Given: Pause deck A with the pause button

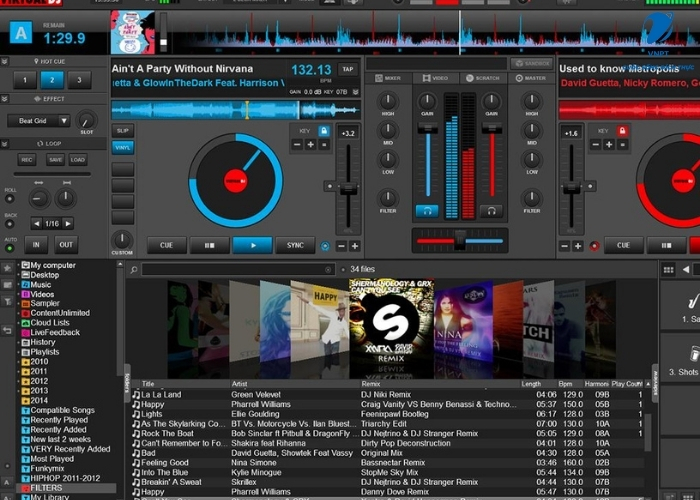Looking at the screenshot, I should point(209,246).
